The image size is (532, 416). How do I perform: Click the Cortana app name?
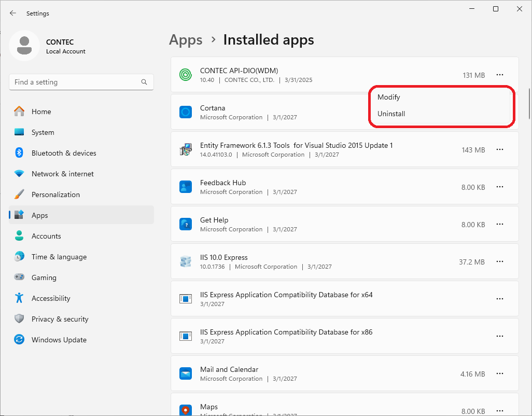(213, 108)
